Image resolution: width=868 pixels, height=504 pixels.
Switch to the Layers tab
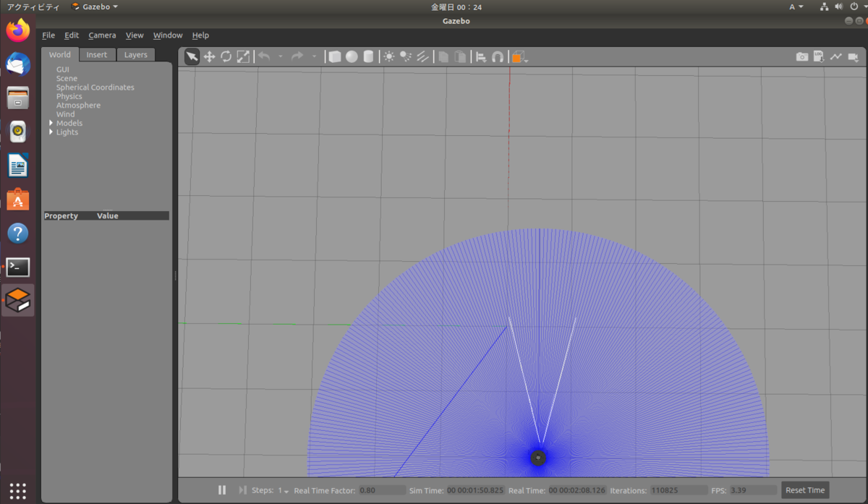135,54
